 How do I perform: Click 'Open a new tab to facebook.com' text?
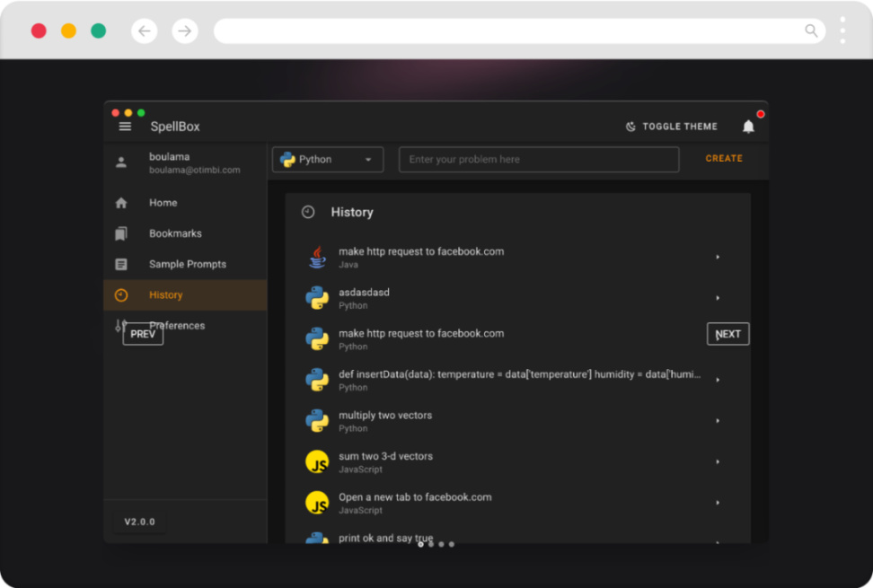[x=415, y=497]
